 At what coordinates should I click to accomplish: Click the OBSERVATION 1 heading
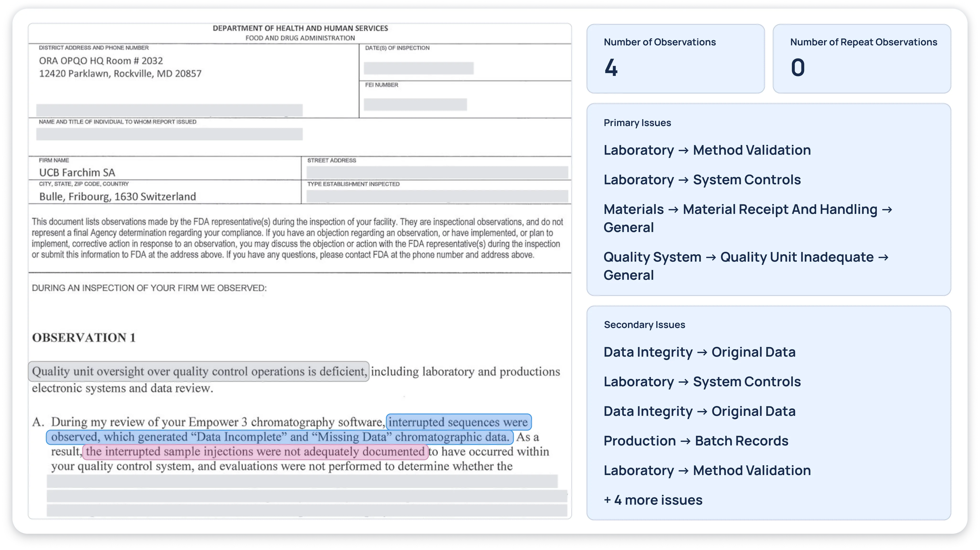point(84,338)
